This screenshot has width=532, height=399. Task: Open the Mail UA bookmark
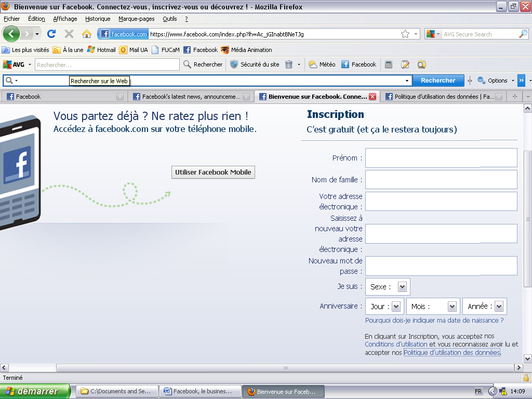pos(134,50)
